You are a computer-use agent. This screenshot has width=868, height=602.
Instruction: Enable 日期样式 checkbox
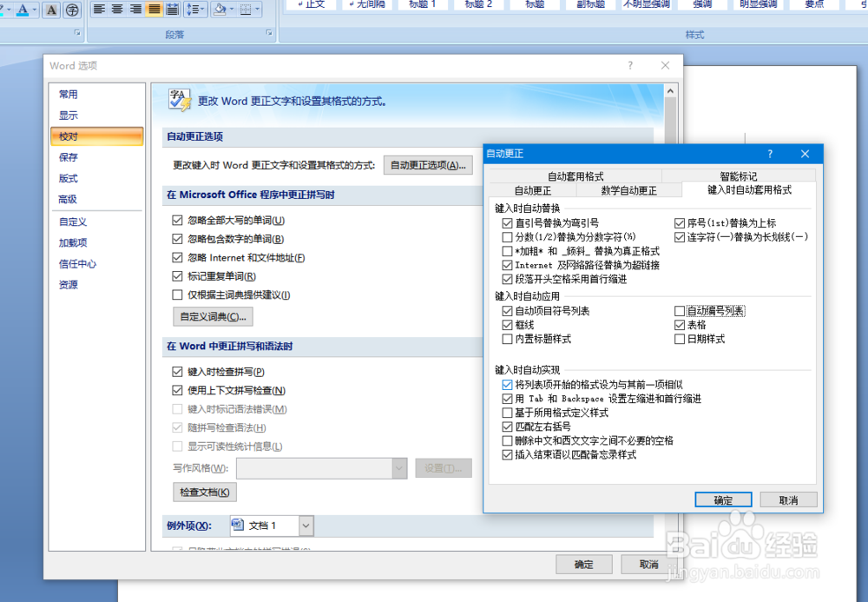coord(680,339)
